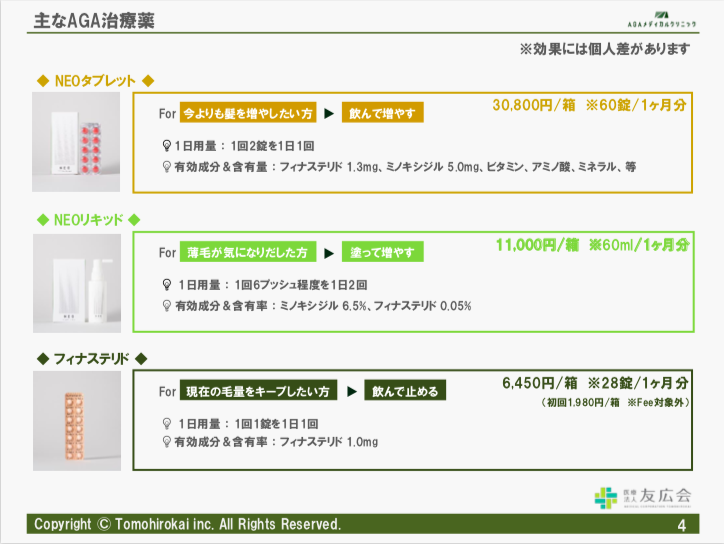
Task: Click the slide title 主なAGA治療薬
Action: (x=94, y=21)
